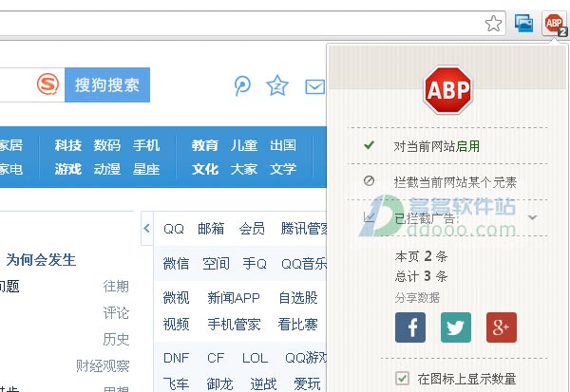Click the Adblock Plus extension toolbar icon
The width and height of the screenshot is (570, 392).
tap(555, 24)
